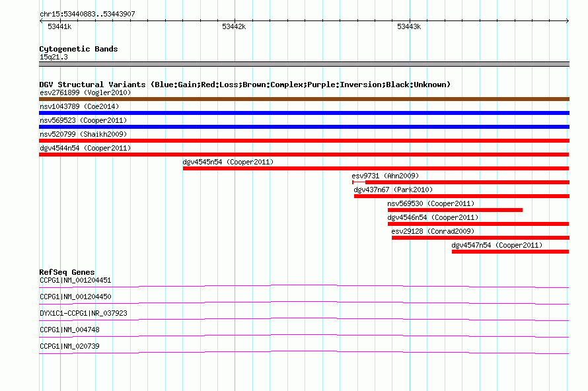This screenshot has height=391, width=588.
Task: Open label esv29128 (Conrad2009)
Action: point(433,231)
